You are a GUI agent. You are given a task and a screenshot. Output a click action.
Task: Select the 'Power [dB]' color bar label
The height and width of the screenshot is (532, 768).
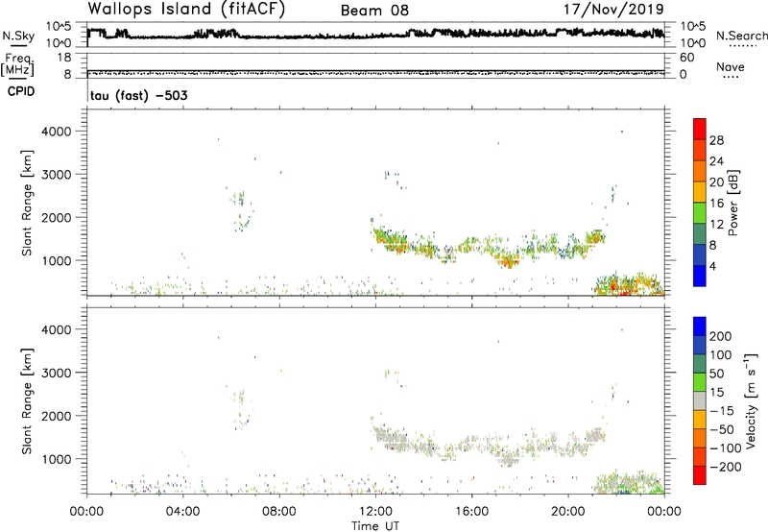(x=732, y=203)
